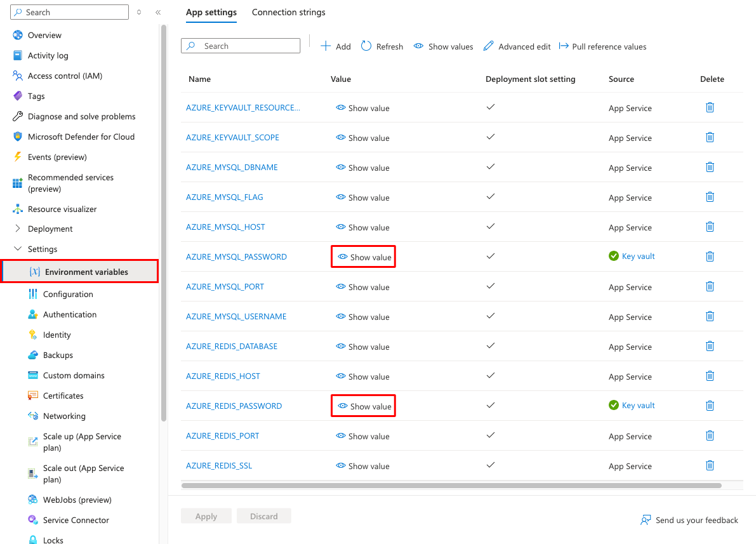Go to Authentication settings
This screenshot has height=544, width=756.
tap(69, 314)
